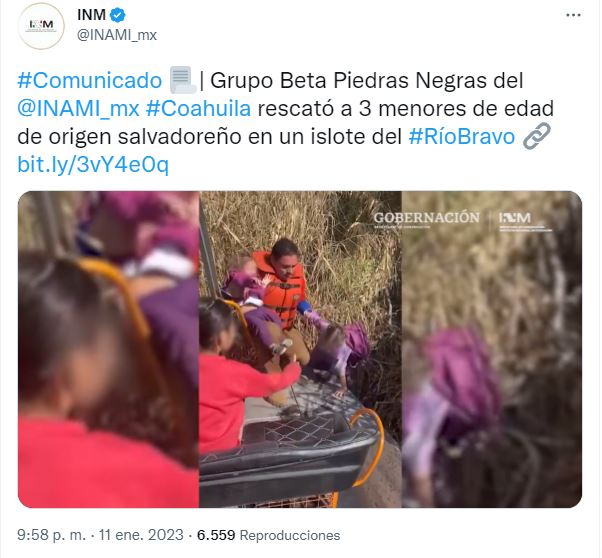Click the chain link emoji icon

point(537,136)
